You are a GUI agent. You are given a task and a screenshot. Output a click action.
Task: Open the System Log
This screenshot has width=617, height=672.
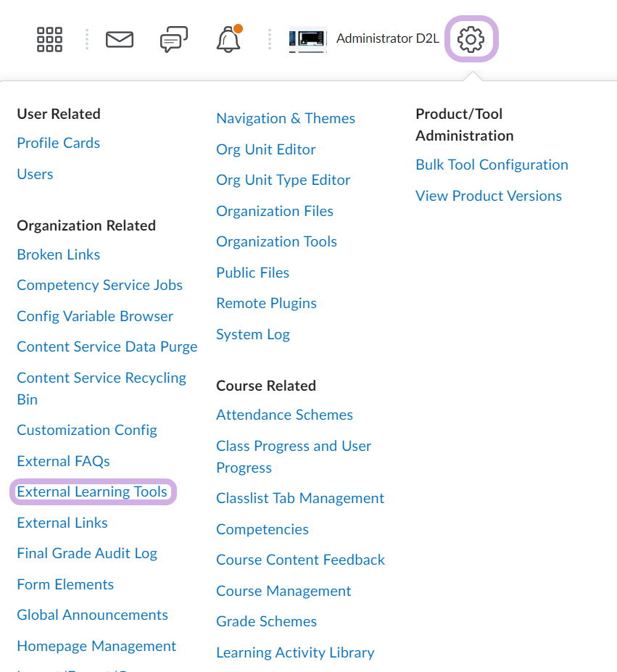(252, 334)
